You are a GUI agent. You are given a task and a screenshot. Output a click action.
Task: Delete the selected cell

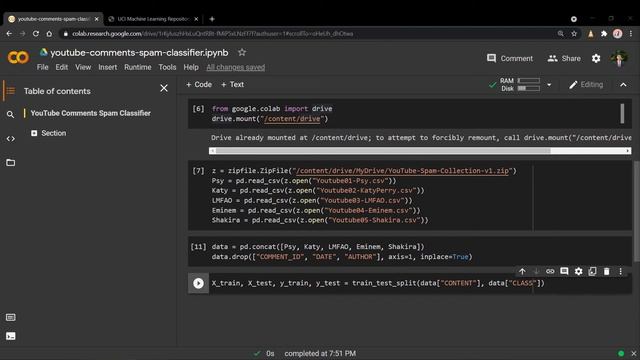click(607, 271)
